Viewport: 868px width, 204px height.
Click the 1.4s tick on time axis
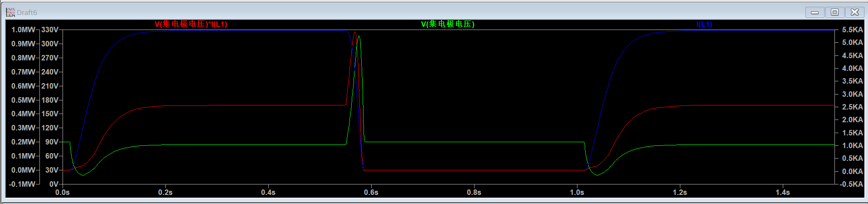pyautogui.click(x=782, y=193)
